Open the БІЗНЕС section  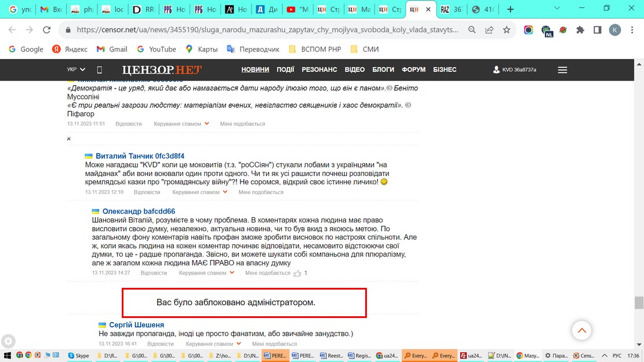click(445, 70)
